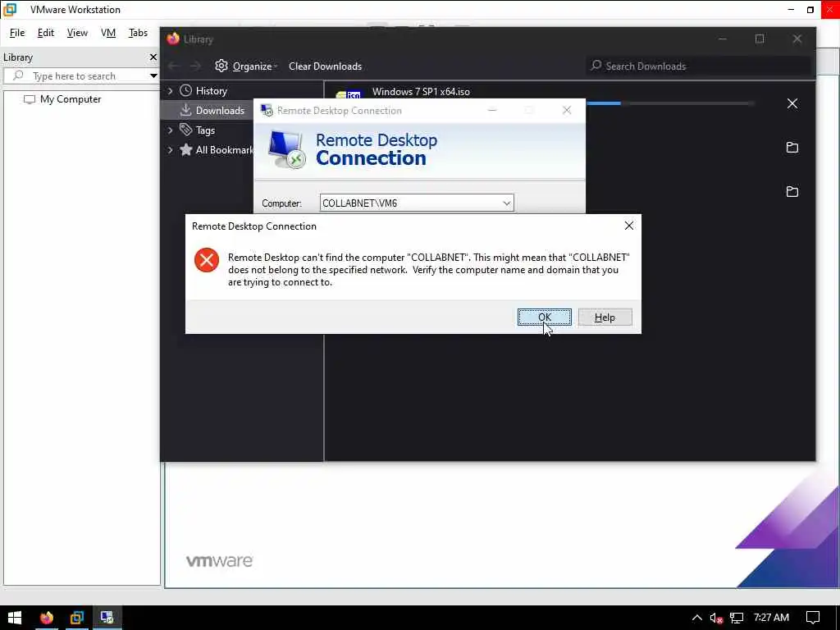Select Tags in the Library sidebar
Image resolution: width=840 pixels, height=630 pixels.
205,130
